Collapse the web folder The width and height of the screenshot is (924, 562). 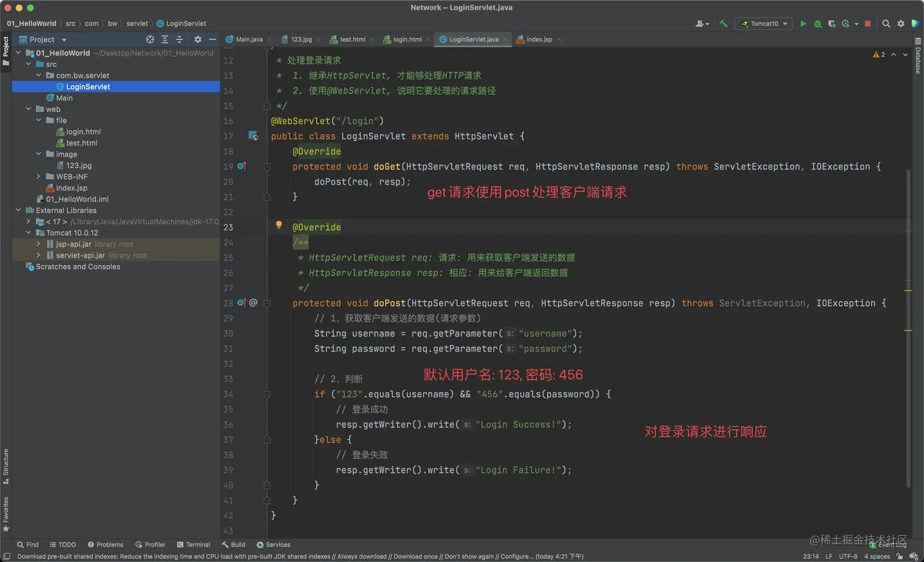[28, 109]
